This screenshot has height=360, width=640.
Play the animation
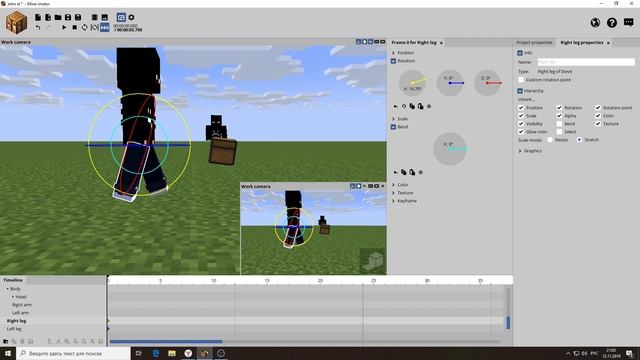pyautogui.click(x=64, y=27)
